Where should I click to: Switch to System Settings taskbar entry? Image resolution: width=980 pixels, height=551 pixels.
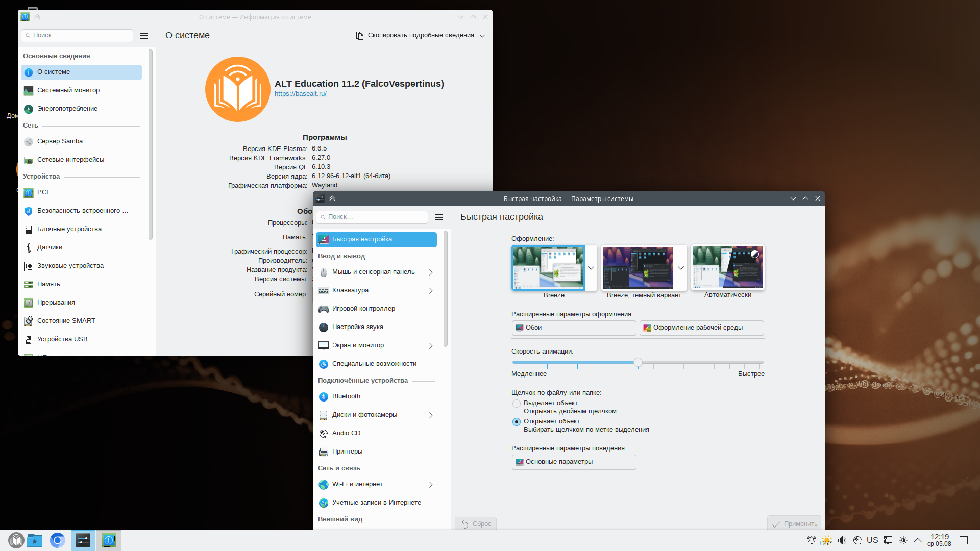coord(83,540)
